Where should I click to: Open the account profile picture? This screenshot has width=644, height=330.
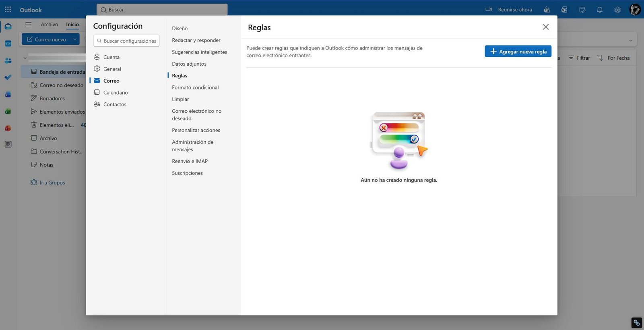pos(635,10)
